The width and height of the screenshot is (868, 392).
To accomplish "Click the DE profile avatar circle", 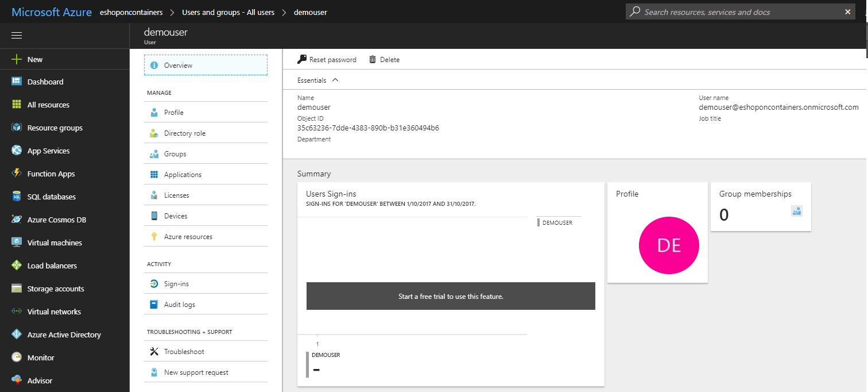I will pos(669,245).
